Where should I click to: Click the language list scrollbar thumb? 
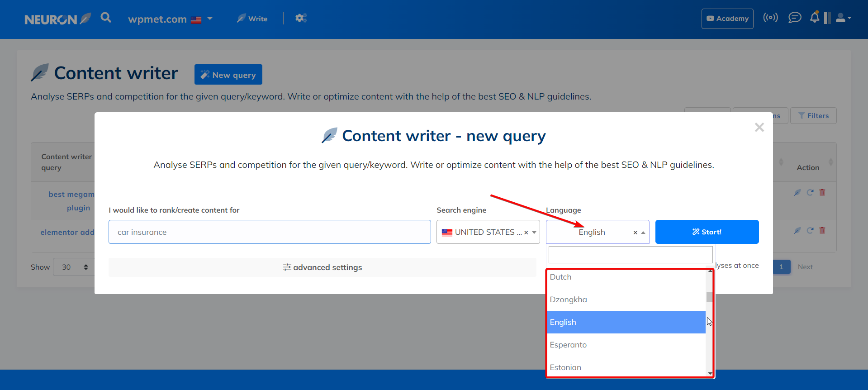[709, 297]
